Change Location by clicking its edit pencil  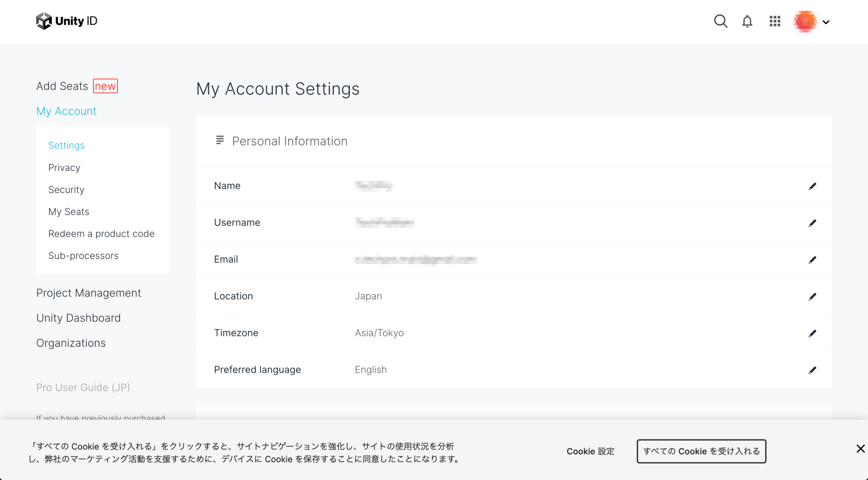click(813, 296)
